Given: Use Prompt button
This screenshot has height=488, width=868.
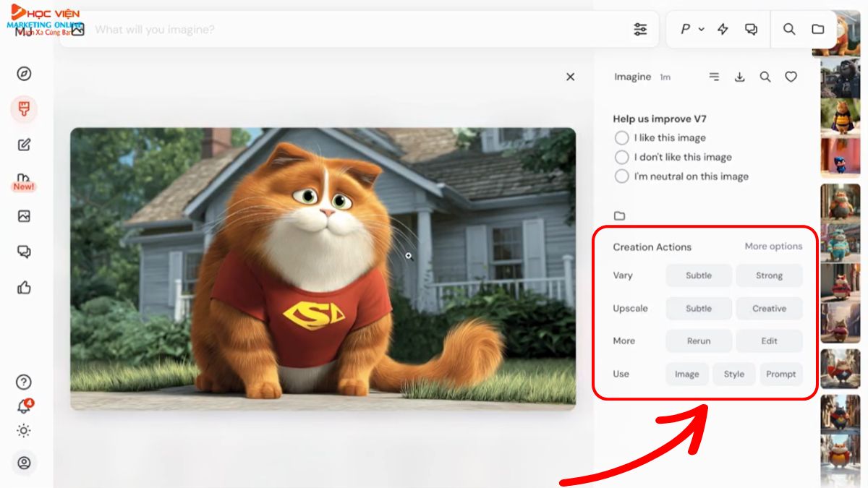Looking at the screenshot, I should pos(781,374).
